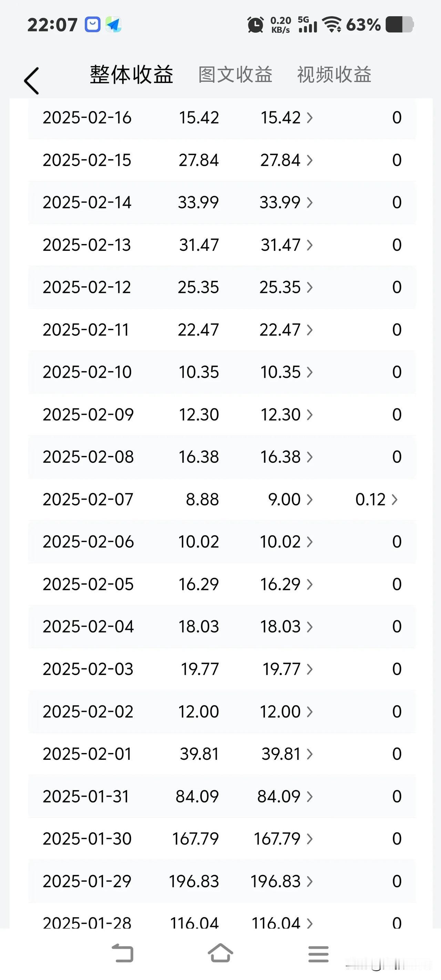The width and height of the screenshot is (441, 980).
Task: Expand the 33.99 chevron for 2025-02-14
Action: pos(310,202)
